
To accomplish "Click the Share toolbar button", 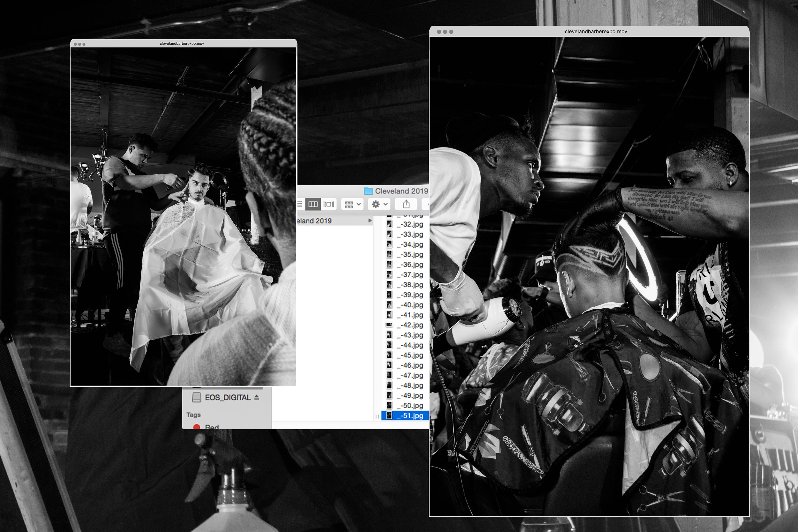I will click(x=406, y=204).
